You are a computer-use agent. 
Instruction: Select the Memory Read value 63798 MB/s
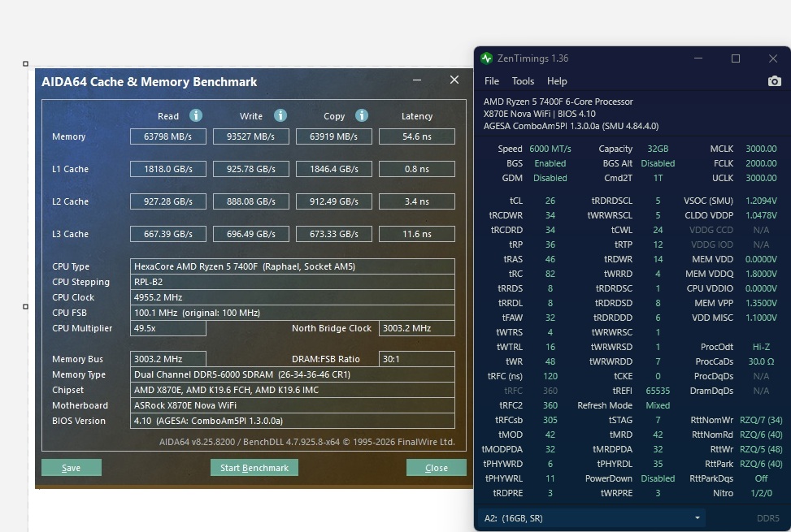(168, 136)
